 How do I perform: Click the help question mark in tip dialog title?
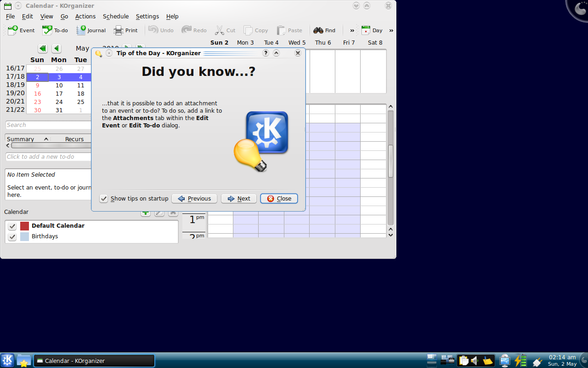coord(266,53)
